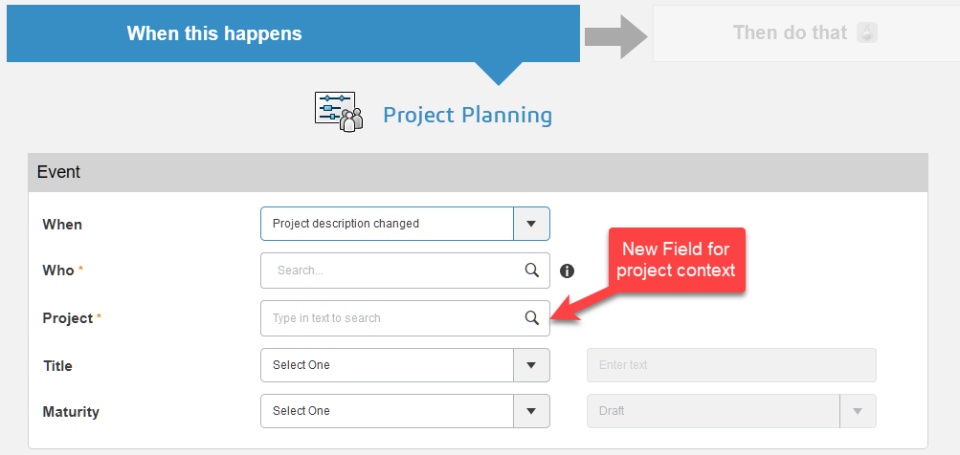
Task: Switch to the 'Then do that' tab
Action: 790,33
